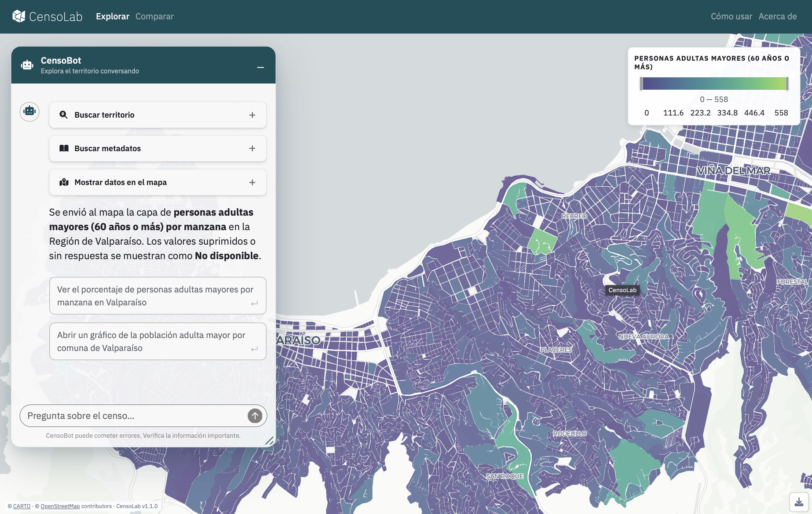Open the Explorar tab
The height and width of the screenshot is (514, 812).
tap(113, 16)
